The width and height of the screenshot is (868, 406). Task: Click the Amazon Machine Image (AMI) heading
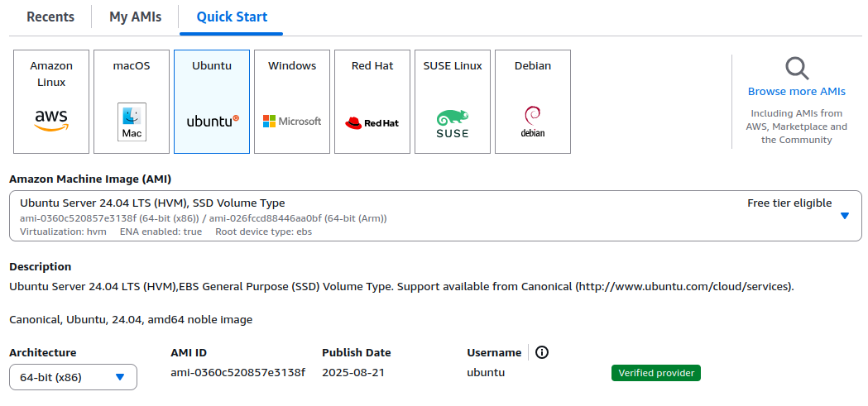90,179
